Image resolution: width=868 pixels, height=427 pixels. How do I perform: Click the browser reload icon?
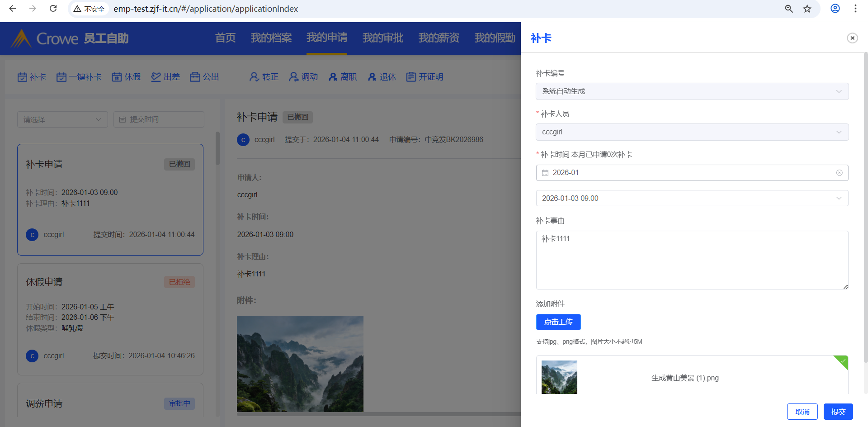[x=53, y=9]
